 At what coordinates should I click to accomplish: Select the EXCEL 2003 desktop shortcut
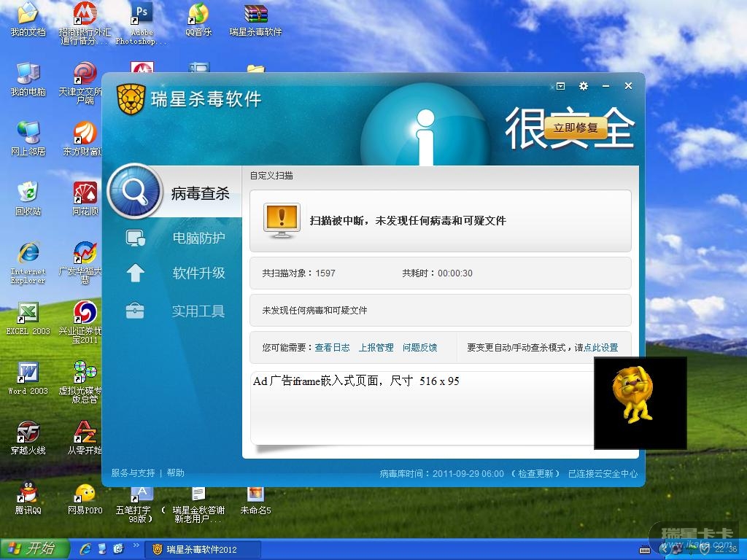pos(28,318)
